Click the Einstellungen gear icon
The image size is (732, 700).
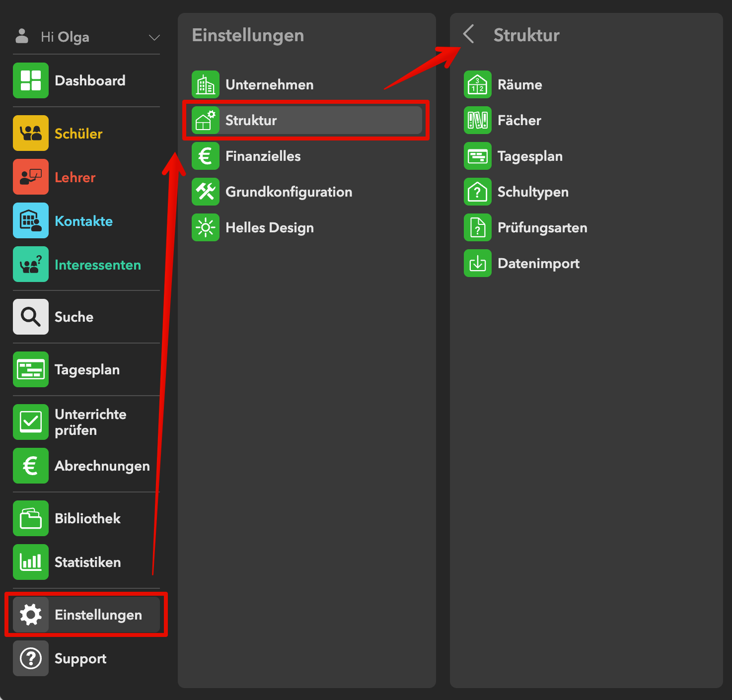(x=31, y=615)
